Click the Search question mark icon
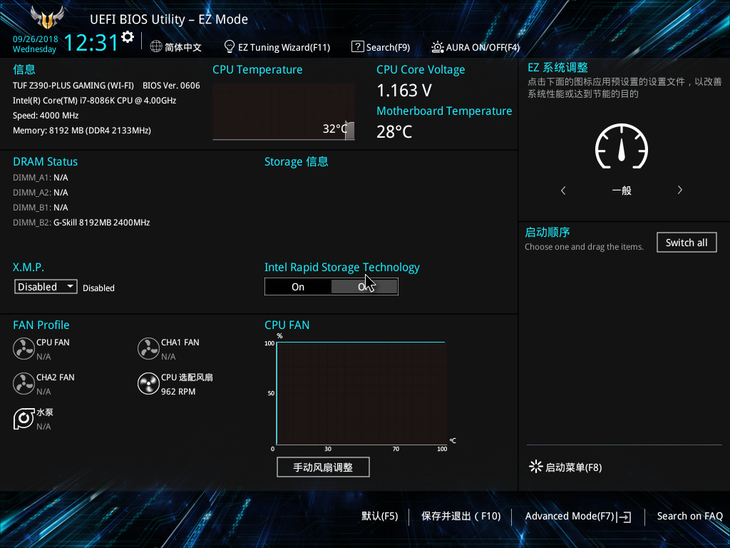Image resolution: width=730 pixels, height=548 pixels. pyautogui.click(x=357, y=47)
